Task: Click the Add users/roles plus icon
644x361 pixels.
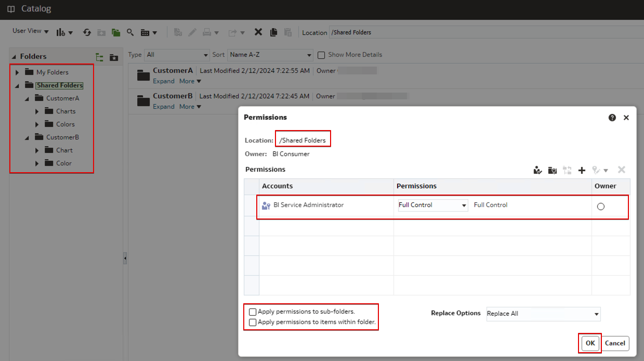Action: point(582,170)
